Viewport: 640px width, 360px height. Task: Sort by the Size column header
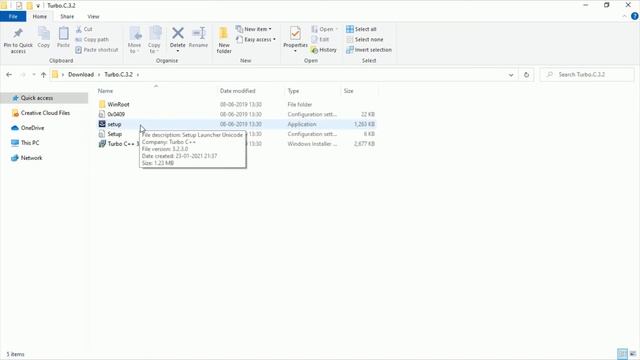click(349, 91)
